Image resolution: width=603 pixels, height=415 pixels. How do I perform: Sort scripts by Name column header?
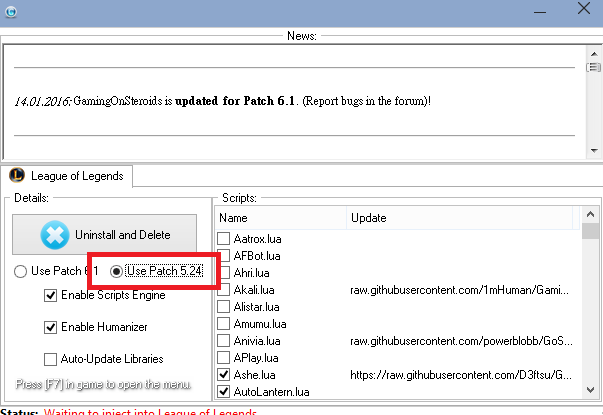(281, 218)
